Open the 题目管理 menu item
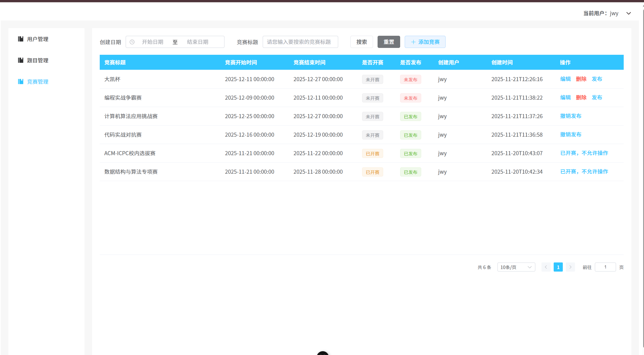Screen dimensions: 644x355 38,60
